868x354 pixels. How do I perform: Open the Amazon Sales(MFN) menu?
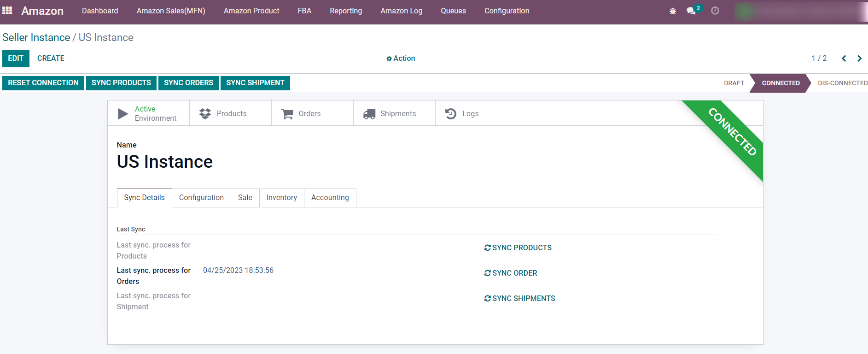tap(171, 11)
